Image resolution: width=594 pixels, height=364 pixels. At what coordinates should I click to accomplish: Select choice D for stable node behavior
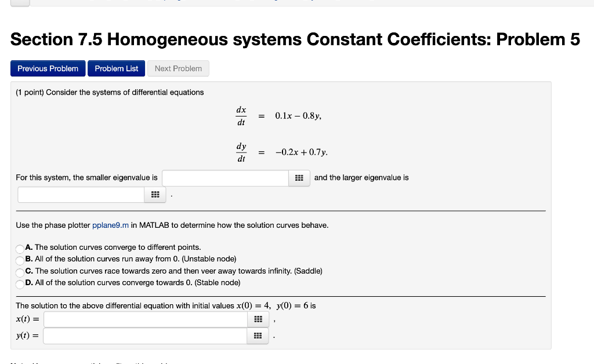tap(19, 283)
